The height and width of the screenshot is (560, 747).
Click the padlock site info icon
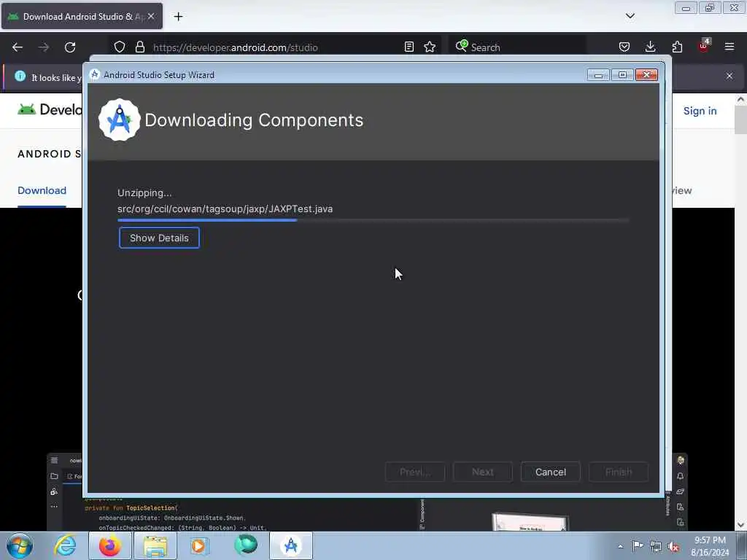139,47
